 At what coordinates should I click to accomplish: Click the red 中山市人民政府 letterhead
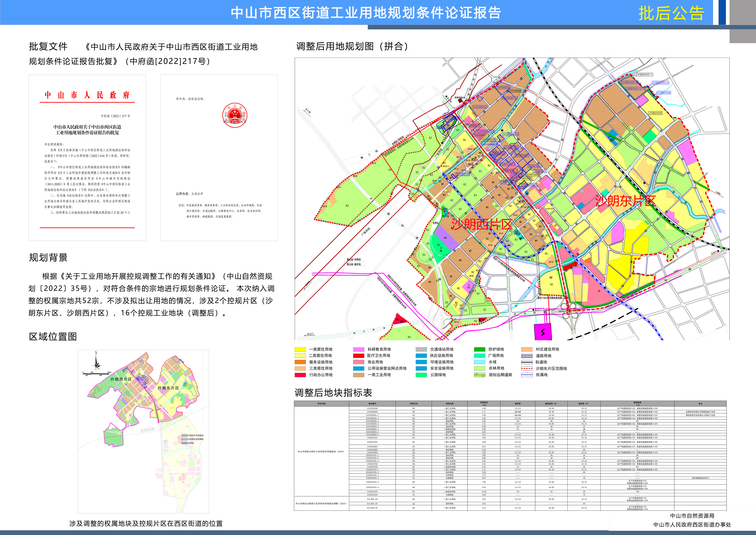pos(87,95)
